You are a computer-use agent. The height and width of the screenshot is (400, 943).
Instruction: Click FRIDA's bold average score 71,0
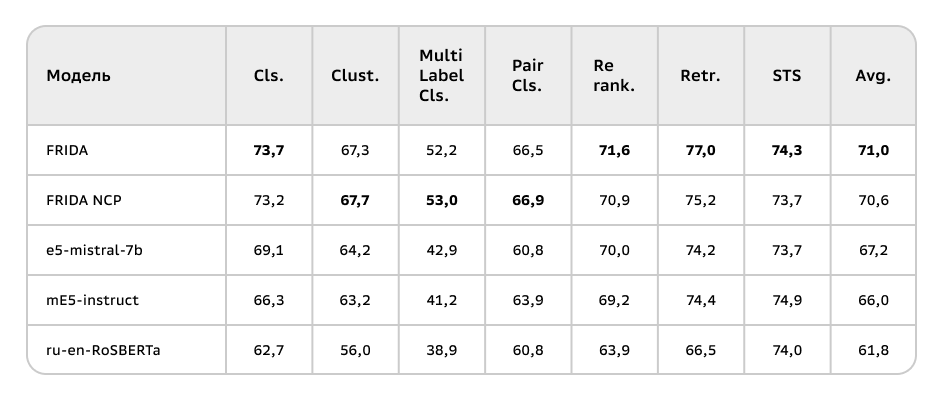point(873,150)
